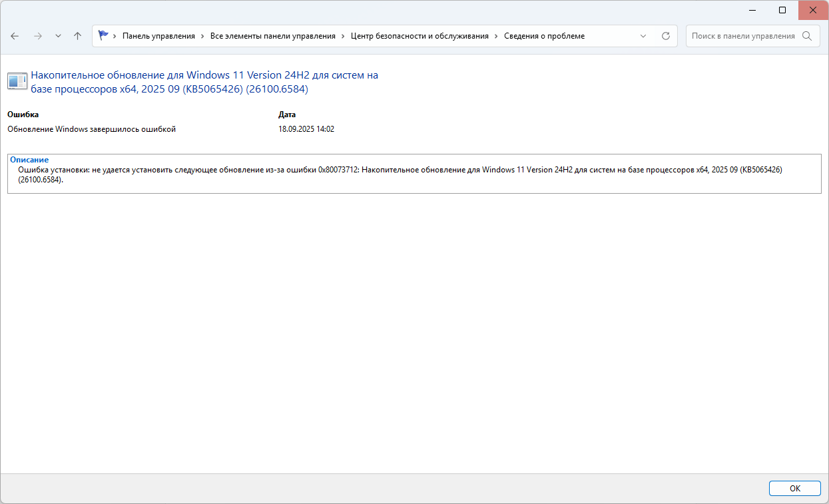Click the Сведения о проблеме breadcrumb
The height and width of the screenshot is (504, 829).
pyautogui.click(x=544, y=36)
